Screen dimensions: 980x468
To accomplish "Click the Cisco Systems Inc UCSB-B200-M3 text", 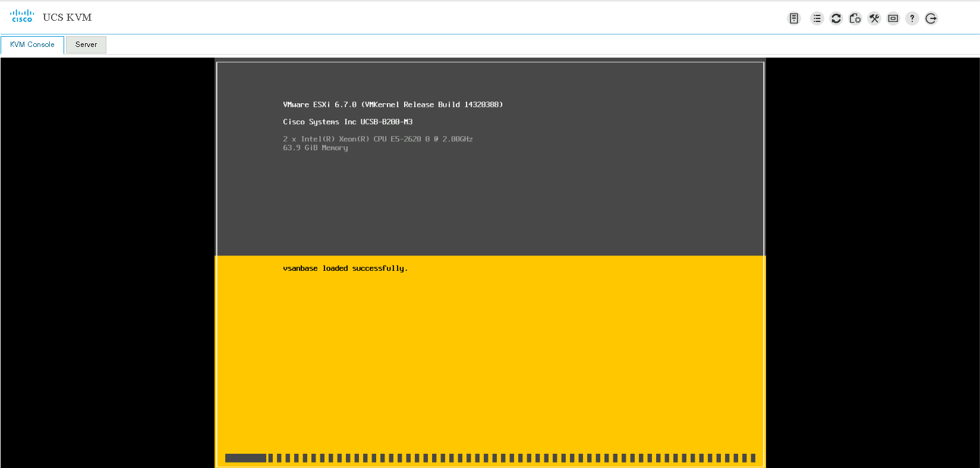I will pos(348,122).
